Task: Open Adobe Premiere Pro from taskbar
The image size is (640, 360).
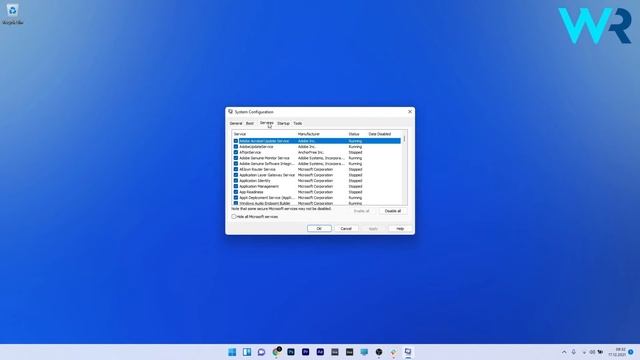Action: click(305, 352)
